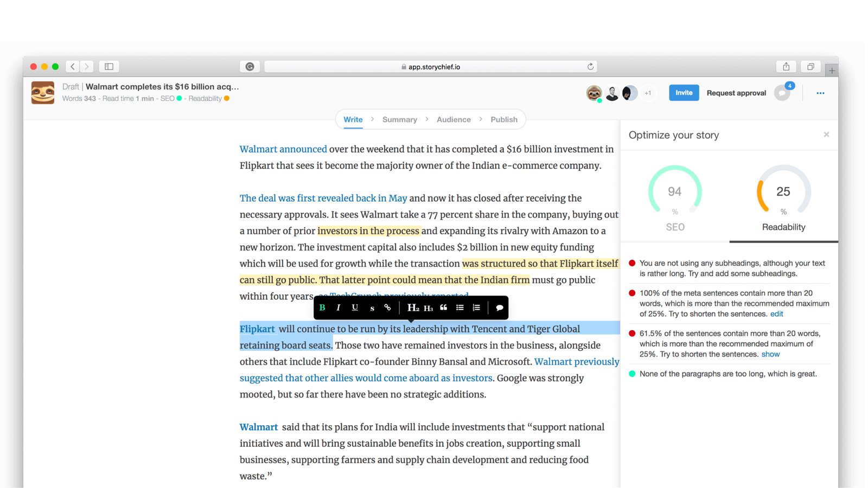This screenshot has width=868, height=488.
Task: Click the blue Invite button
Action: coord(684,93)
